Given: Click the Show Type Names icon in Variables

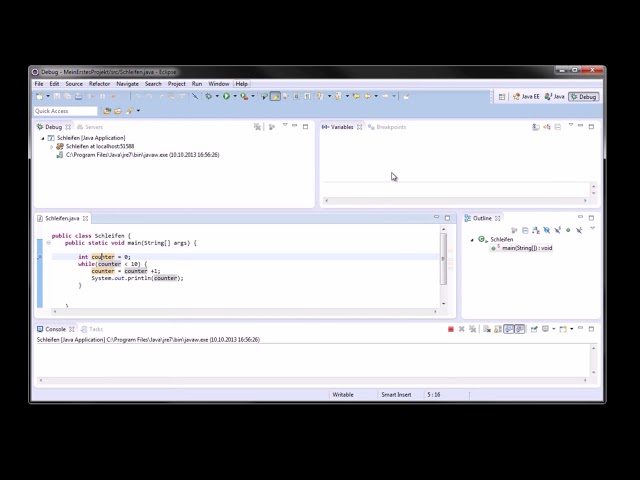Looking at the screenshot, I should [536, 127].
